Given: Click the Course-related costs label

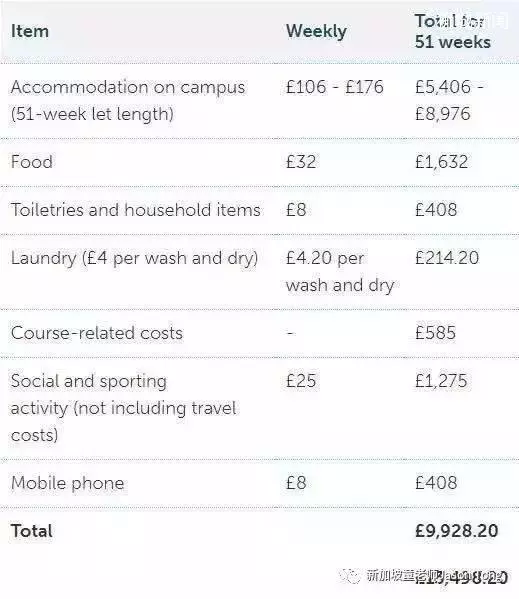Looking at the screenshot, I should [x=97, y=333].
